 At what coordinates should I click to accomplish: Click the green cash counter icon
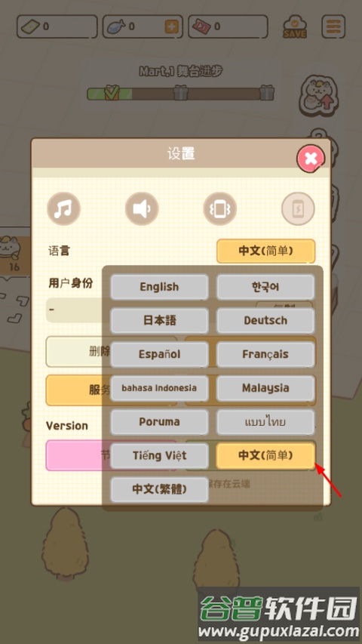click(x=31, y=26)
